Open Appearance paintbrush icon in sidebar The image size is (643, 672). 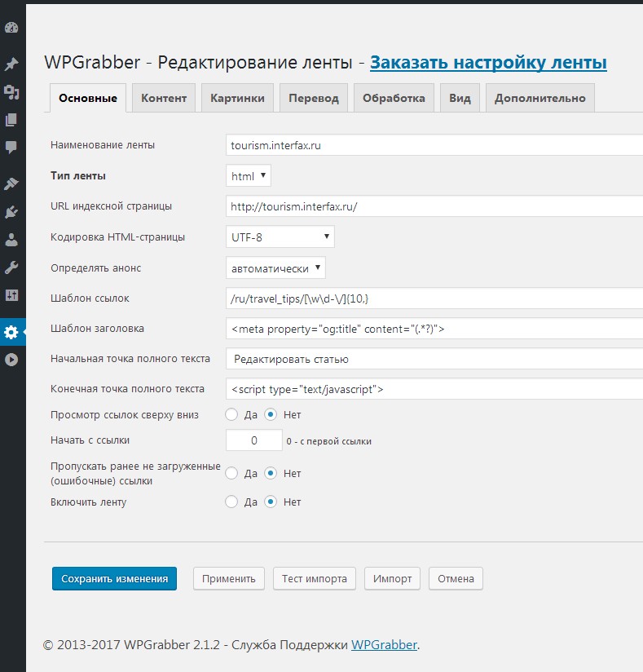point(11,183)
